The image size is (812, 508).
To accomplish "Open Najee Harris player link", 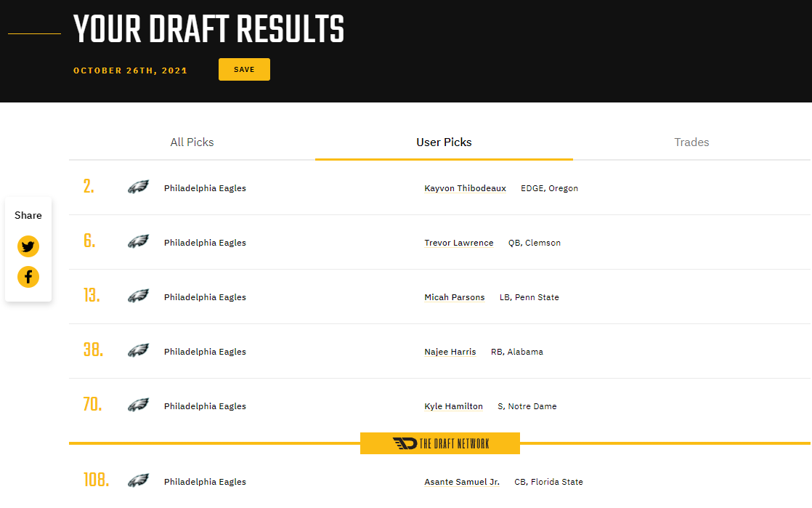I will (450, 352).
